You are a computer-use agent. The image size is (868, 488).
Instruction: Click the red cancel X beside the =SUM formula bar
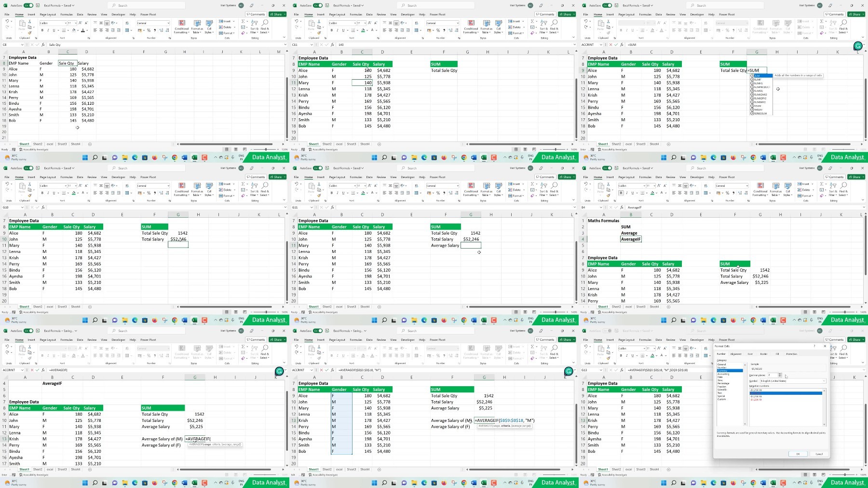[610, 44]
